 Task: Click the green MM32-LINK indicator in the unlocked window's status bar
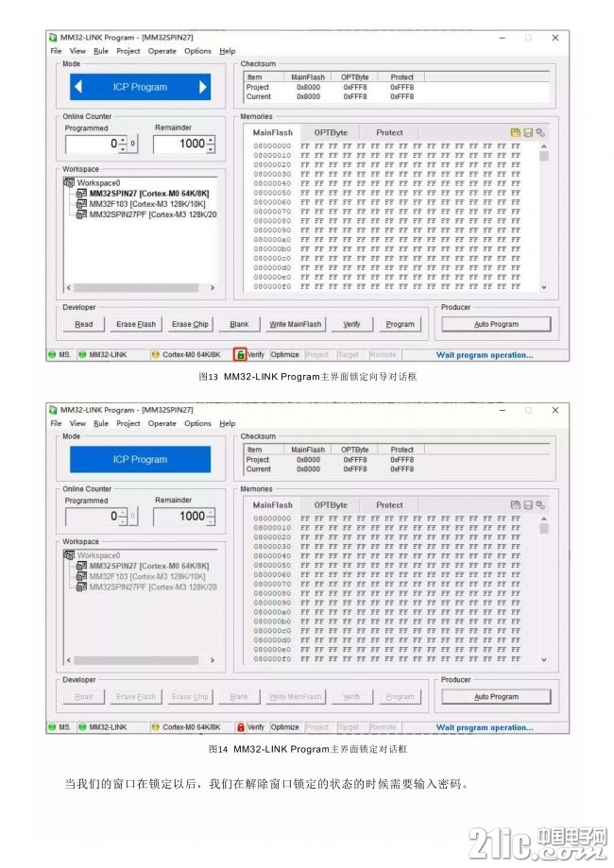click(82, 354)
